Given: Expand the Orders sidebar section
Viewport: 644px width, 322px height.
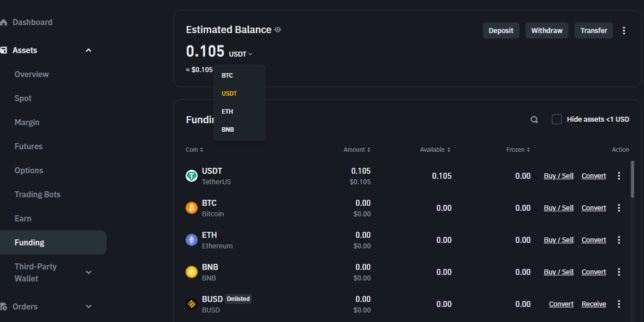Looking at the screenshot, I should 89,306.
